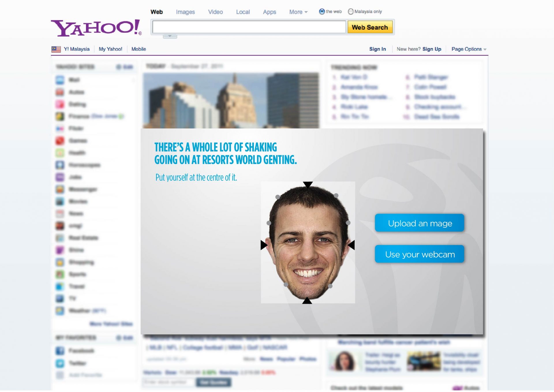Image resolution: width=554 pixels, height=392 pixels.
Task: Open Page Options dropdown
Action: pyautogui.click(x=469, y=49)
